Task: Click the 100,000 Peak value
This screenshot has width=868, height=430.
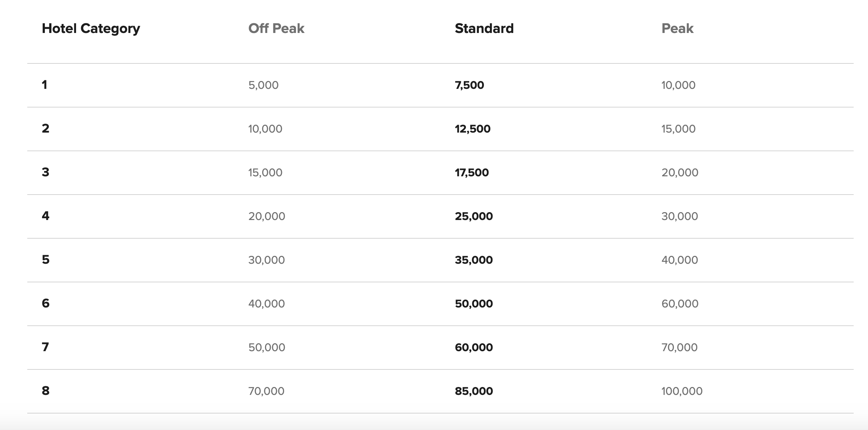Action: [681, 391]
